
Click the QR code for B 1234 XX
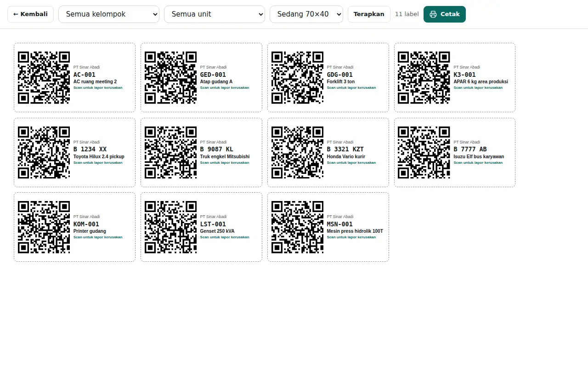[44, 152]
